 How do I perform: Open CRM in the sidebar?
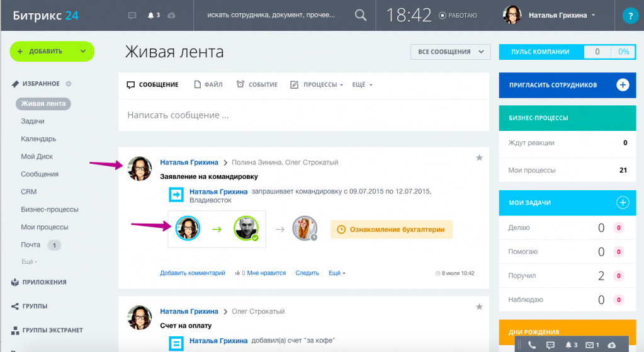29,192
